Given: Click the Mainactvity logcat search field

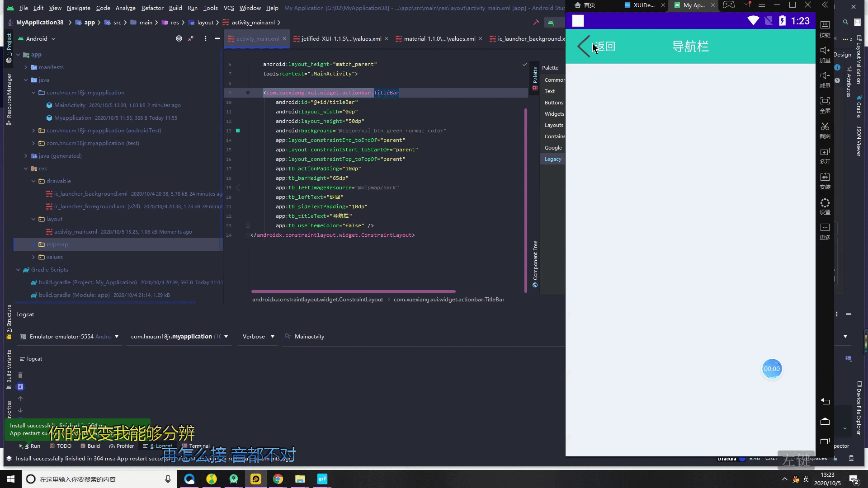Looking at the screenshot, I should (x=309, y=337).
